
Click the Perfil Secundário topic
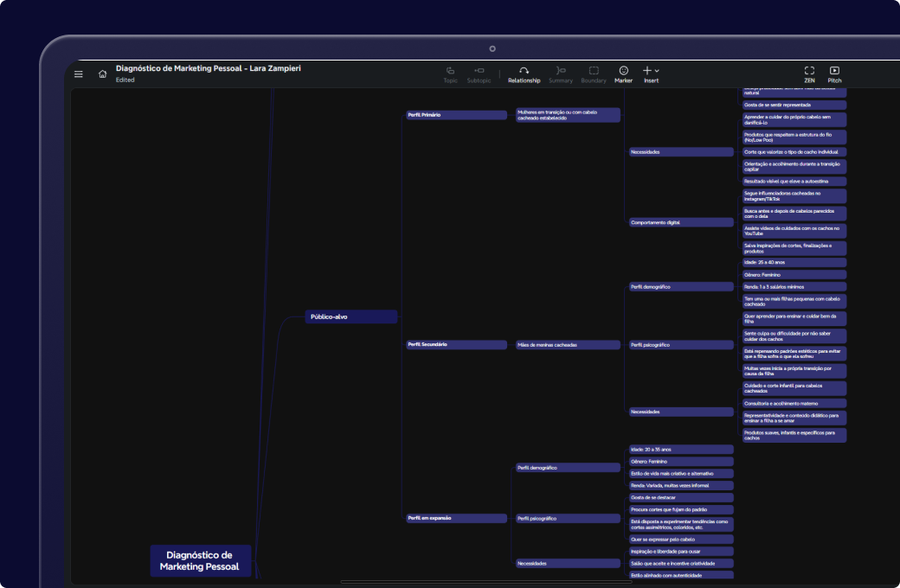(x=456, y=345)
